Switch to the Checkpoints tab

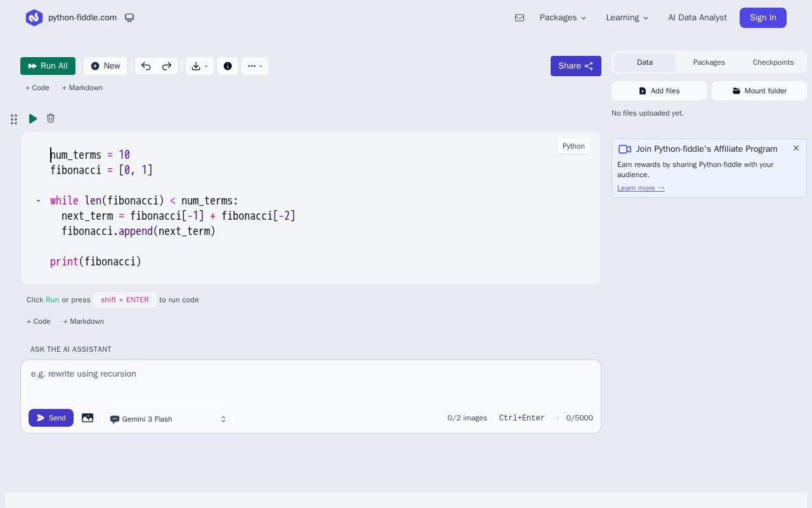[x=773, y=62]
